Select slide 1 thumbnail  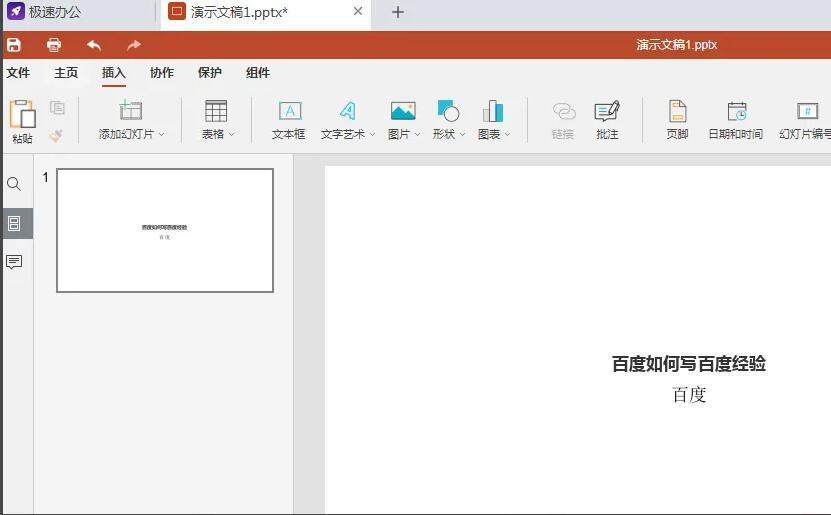point(165,230)
